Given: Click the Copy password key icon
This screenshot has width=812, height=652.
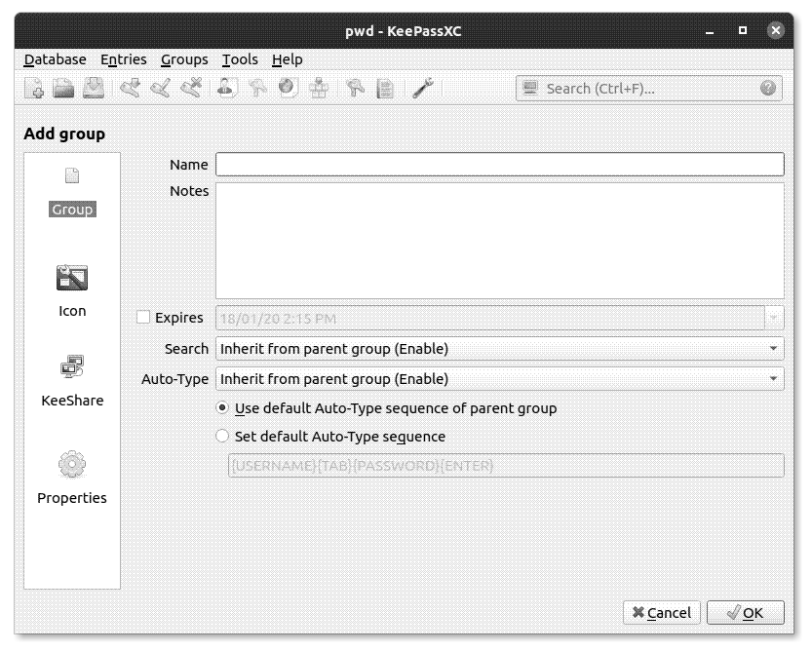Looking at the screenshot, I should [257, 88].
